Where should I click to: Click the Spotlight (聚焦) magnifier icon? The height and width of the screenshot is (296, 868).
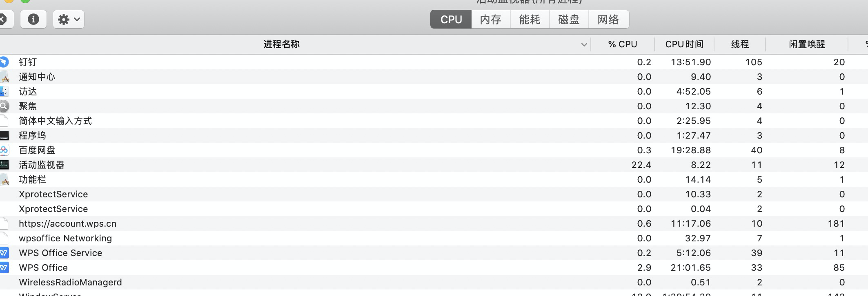tap(4, 106)
